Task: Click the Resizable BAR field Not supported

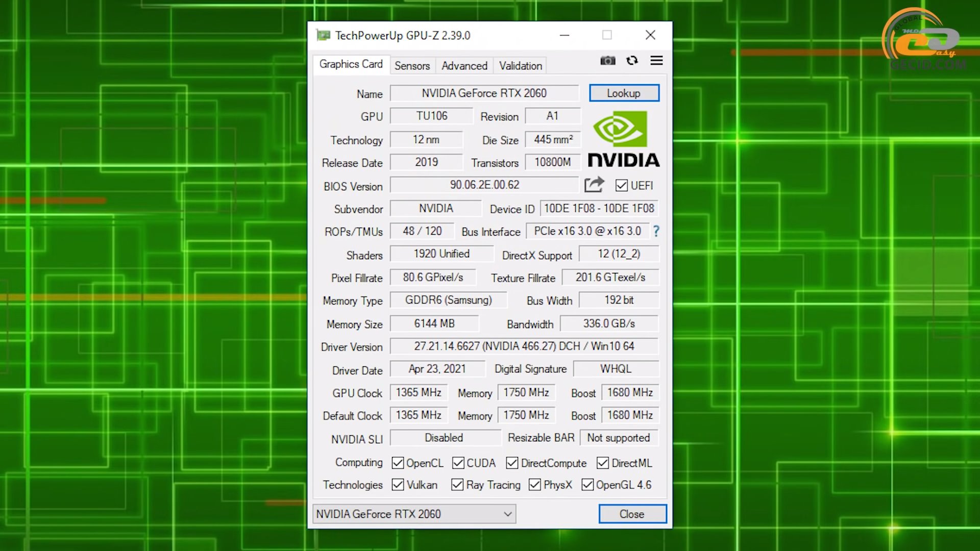Action: [x=619, y=438]
